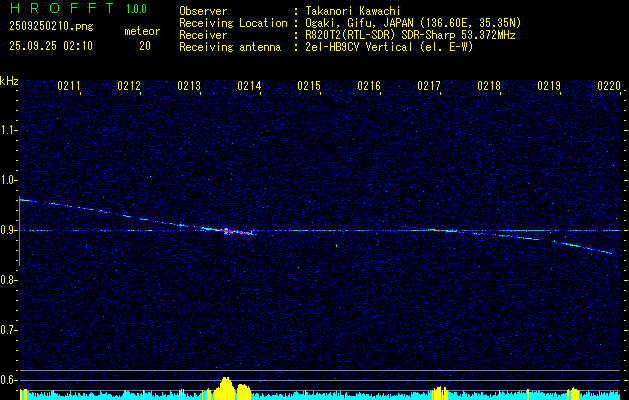Click time marker 0216
This screenshot has width=629, height=400.
pos(369,86)
